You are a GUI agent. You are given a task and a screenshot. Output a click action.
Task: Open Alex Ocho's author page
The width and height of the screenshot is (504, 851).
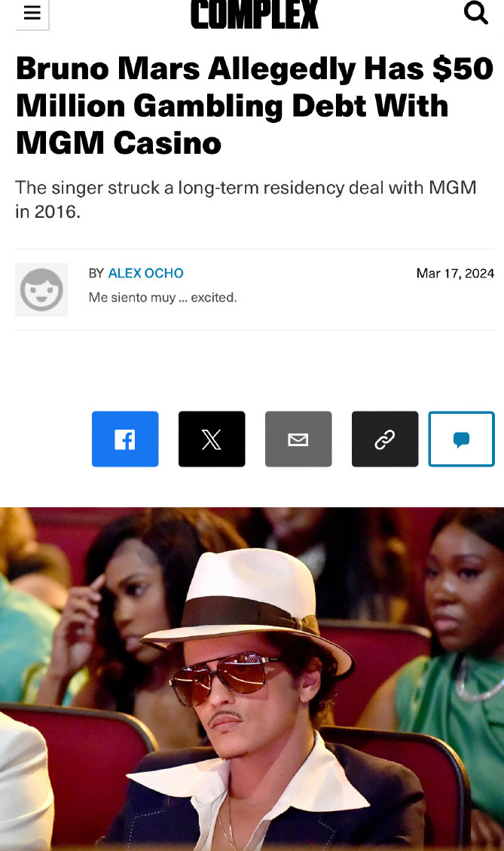(145, 273)
